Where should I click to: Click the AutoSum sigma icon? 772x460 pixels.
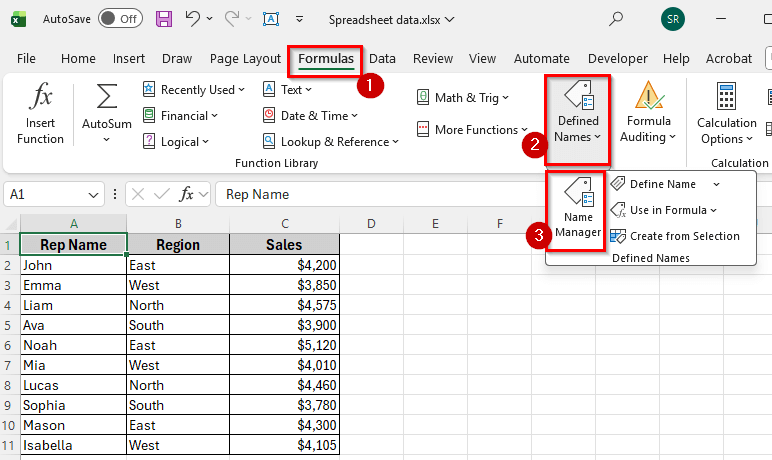pos(106,96)
